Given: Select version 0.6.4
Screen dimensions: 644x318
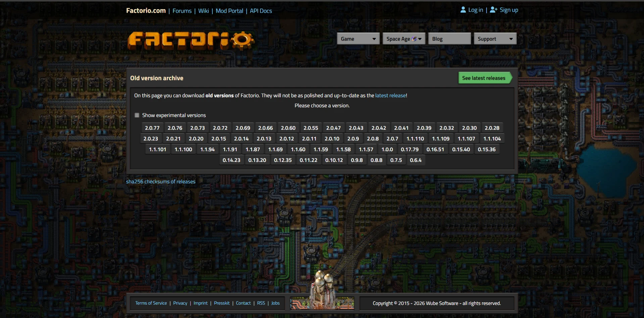Looking at the screenshot, I should (416, 160).
